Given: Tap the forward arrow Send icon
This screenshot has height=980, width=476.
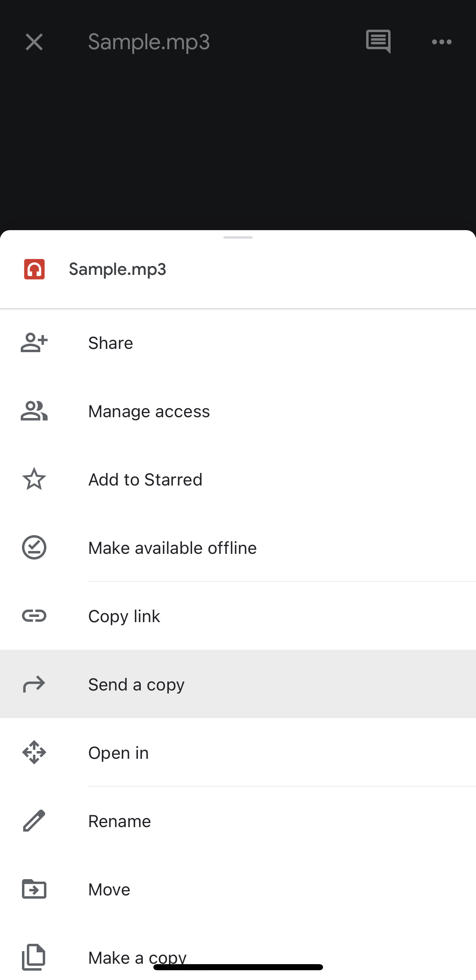Looking at the screenshot, I should pos(34,684).
